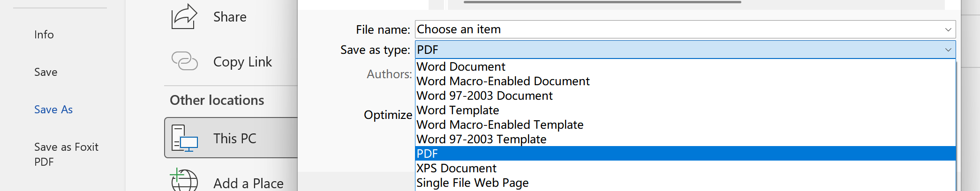Pick Word Macro-Enabled Document type
The image size is (980, 191).
(685, 81)
